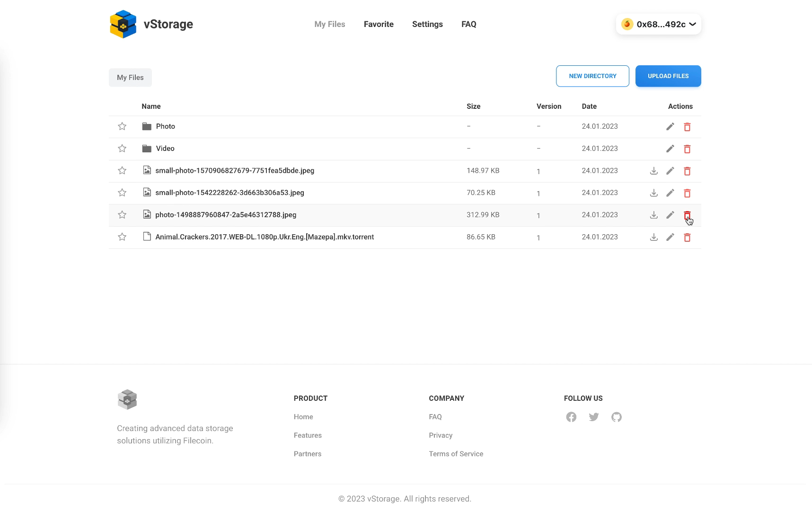Open the GitHub repository from footer
This screenshot has height=511, width=812.
coord(616,417)
